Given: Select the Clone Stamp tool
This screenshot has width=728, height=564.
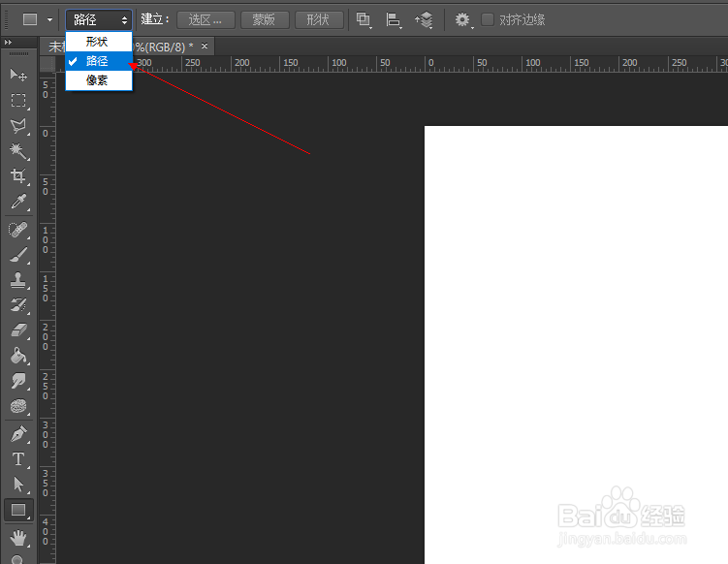Looking at the screenshot, I should pyautogui.click(x=18, y=280).
